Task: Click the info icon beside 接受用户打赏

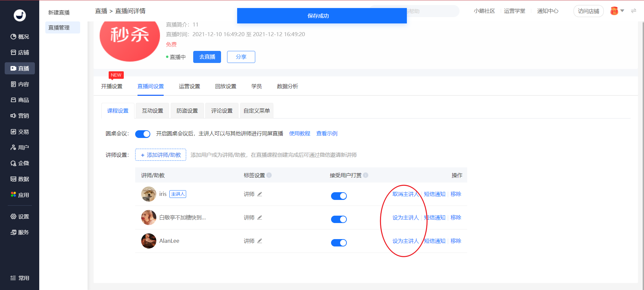Action: tap(366, 175)
